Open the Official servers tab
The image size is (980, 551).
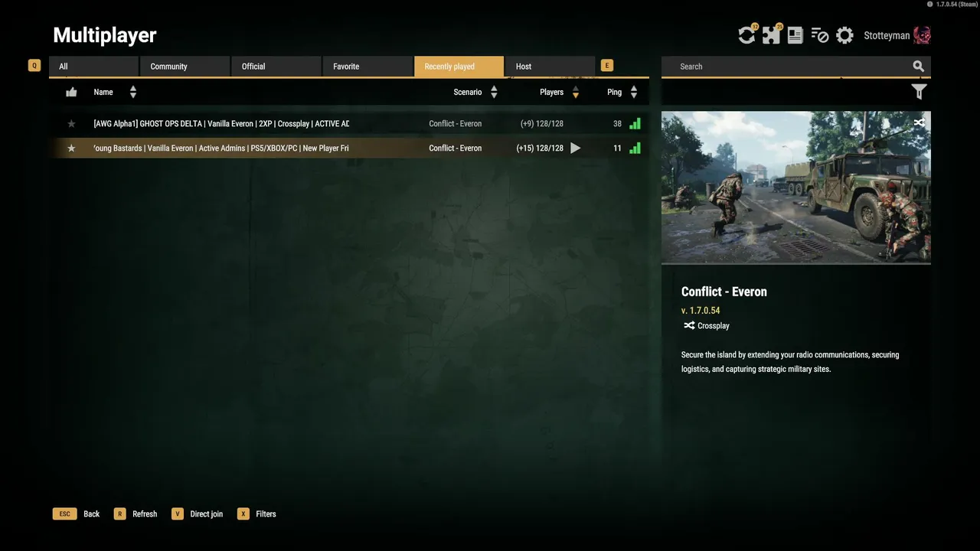(x=276, y=67)
